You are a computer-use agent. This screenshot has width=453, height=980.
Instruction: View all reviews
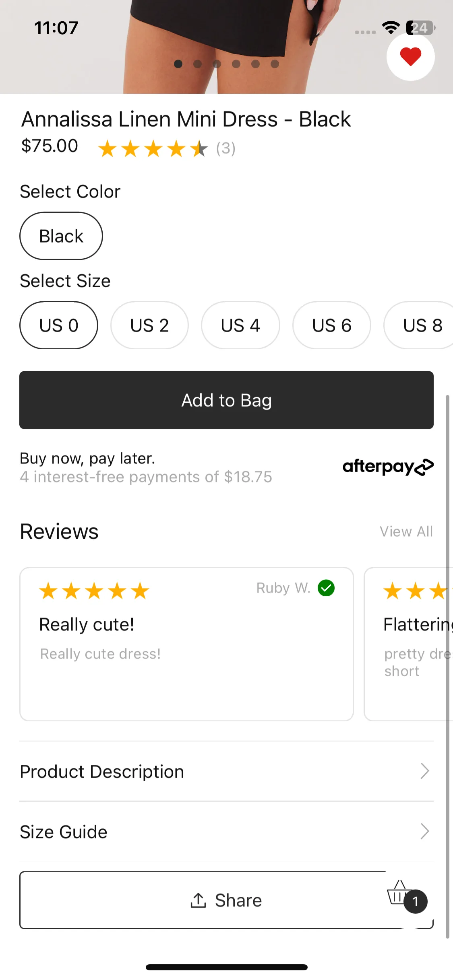click(x=406, y=531)
